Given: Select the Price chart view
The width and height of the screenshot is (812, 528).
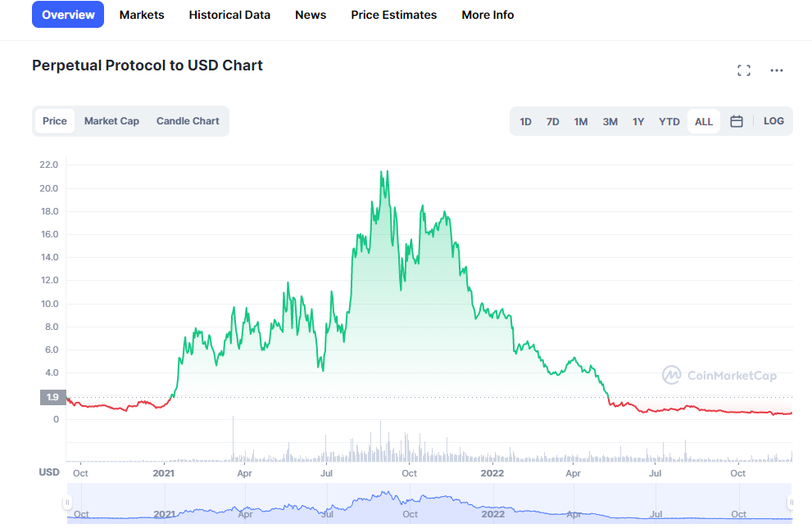Looking at the screenshot, I should click(54, 121).
